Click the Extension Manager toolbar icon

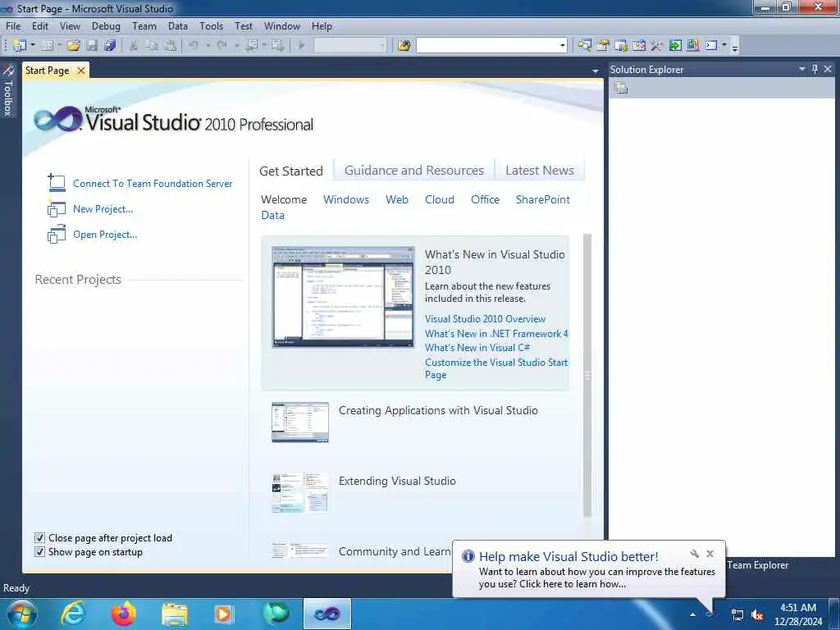coord(693,46)
